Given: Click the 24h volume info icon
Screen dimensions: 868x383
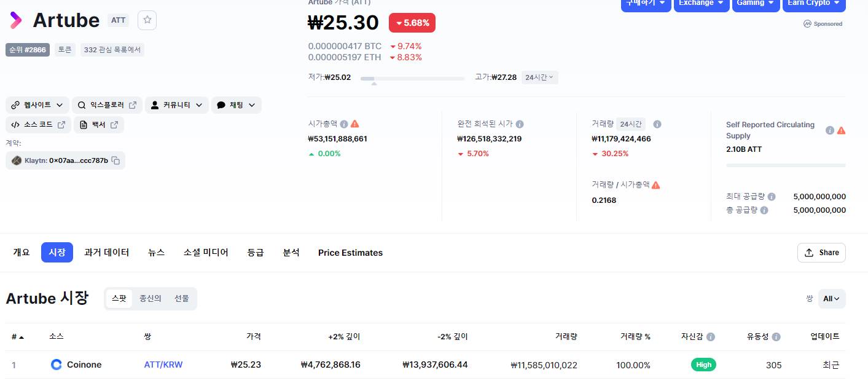Looking at the screenshot, I should (657, 124).
